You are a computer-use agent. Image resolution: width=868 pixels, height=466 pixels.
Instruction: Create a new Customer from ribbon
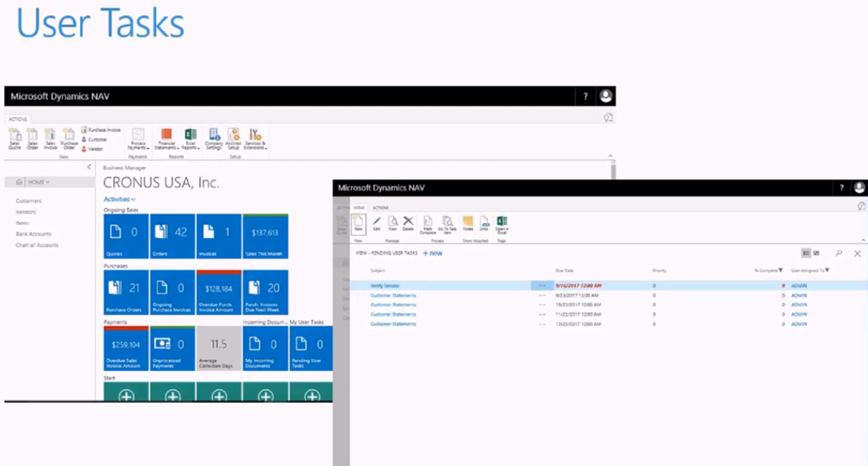(94, 140)
